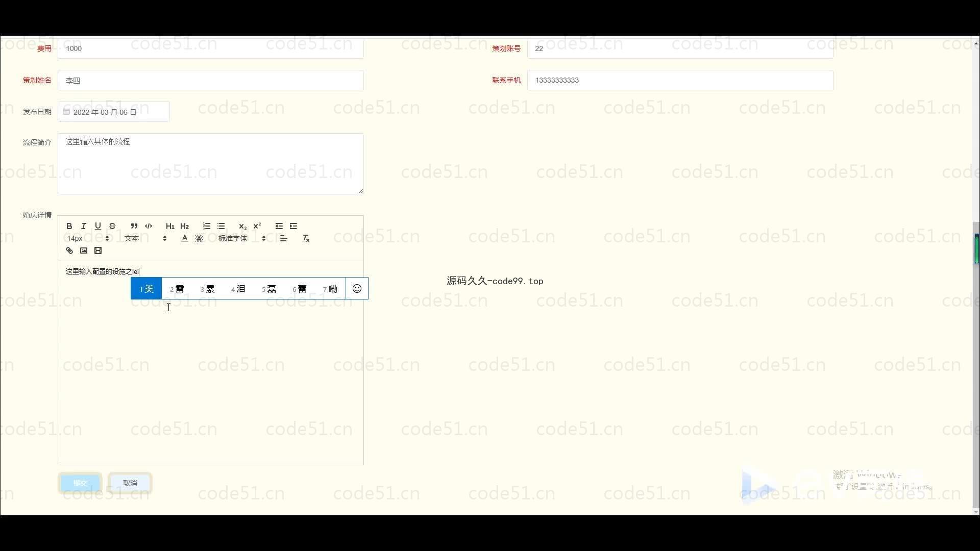Image resolution: width=980 pixels, height=551 pixels.
Task: Open the emoji panel in IME bar
Action: [357, 289]
